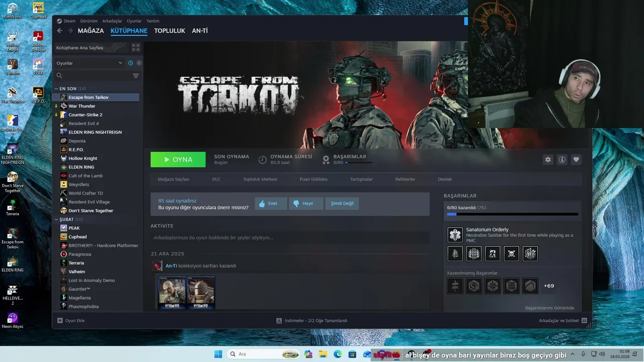Image resolution: width=644 pixels, height=362 pixels.
Task: Open Windows Start button
Action: coord(218,354)
